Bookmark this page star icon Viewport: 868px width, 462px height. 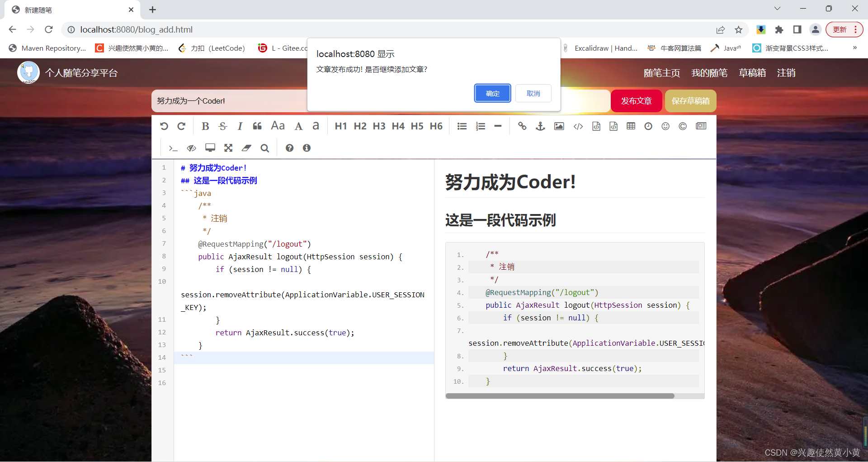coord(739,29)
